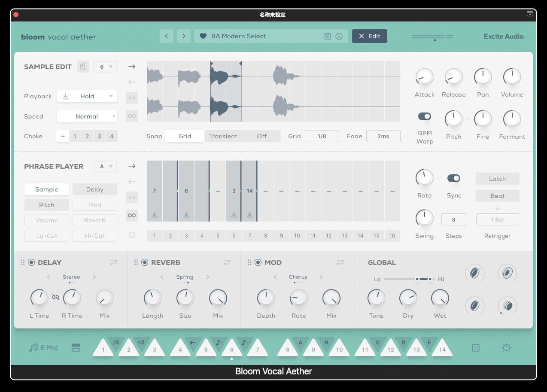Click the Hi-Cut lane button
Image resolution: width=547 pixels, height=392 pixels.
coord(95,236)
